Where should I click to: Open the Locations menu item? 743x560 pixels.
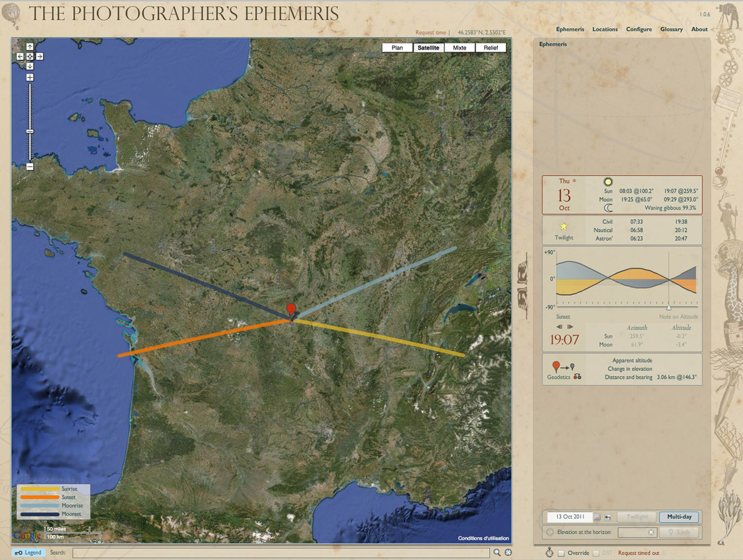(605, 29)
